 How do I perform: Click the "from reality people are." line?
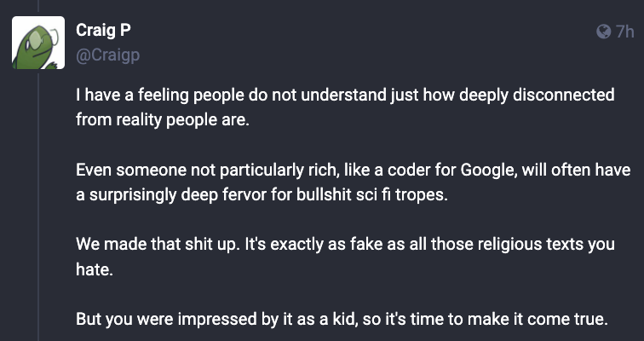click(x=163, y=120)
